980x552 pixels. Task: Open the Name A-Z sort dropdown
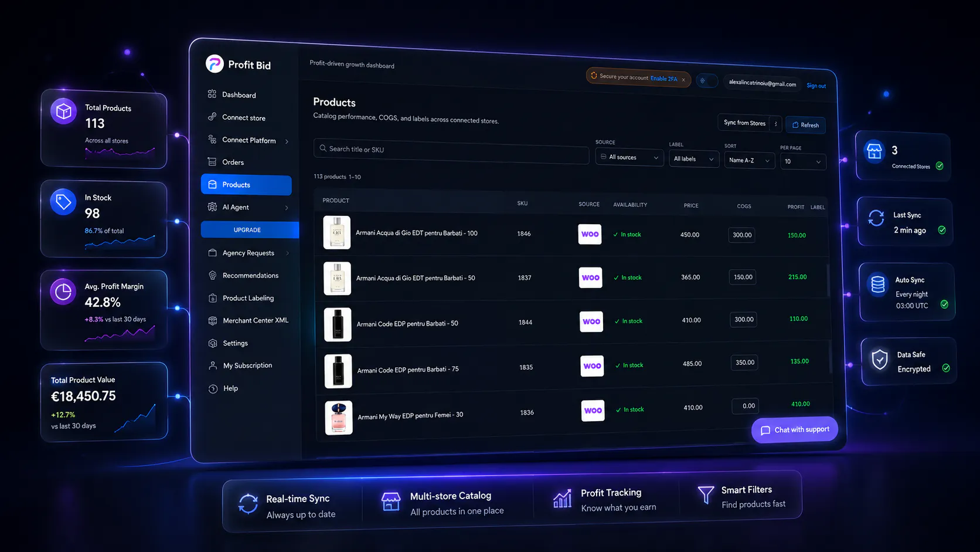(750, 160)
